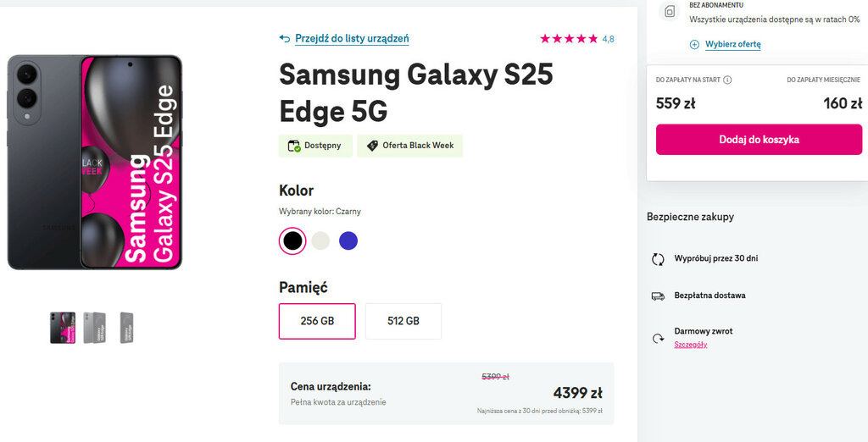The width and height of the screenshot is (868, 442).
Task: Open the Szczegóły link under Darmowy zwrot
Action: click(691, 345)
